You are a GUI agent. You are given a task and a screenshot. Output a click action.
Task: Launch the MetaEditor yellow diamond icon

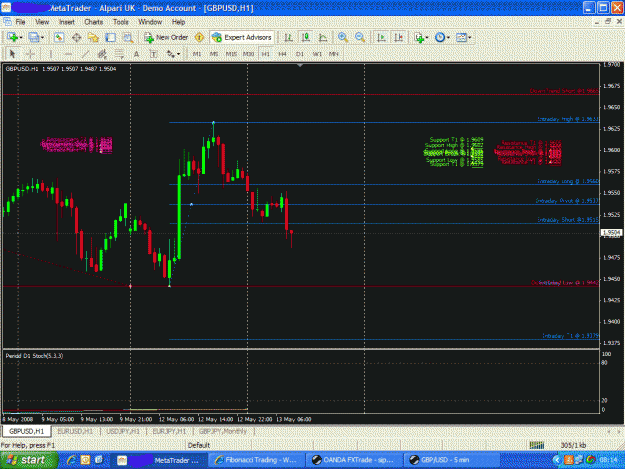[199, 37]
